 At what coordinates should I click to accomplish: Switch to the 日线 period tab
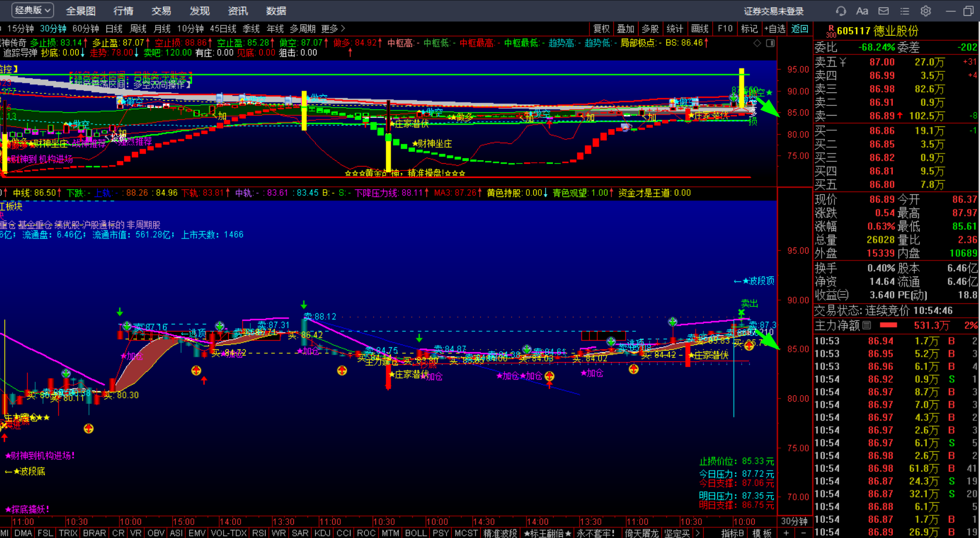[x=114, y=28]
